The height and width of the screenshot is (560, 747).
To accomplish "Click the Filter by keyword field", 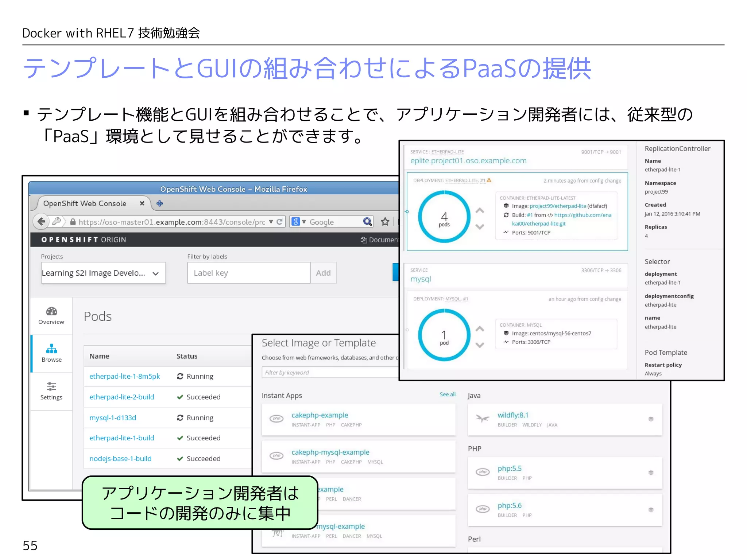I will pos(330,372).
